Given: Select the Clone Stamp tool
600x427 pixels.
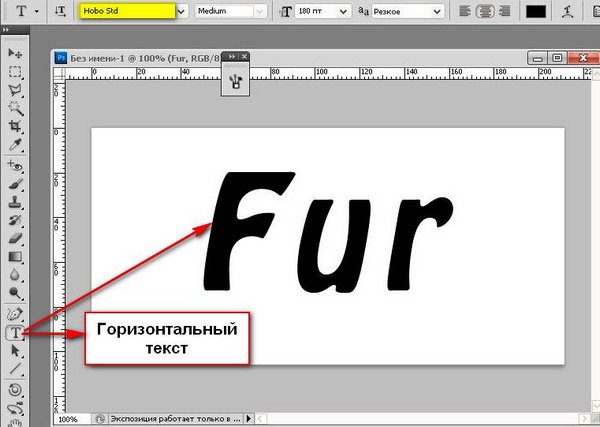Looking at the screenshot, I should [15, 202].
